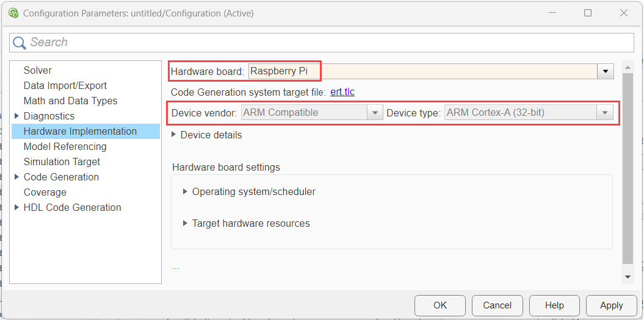Image resolution: width=644 pixels, height=320 pixels.
Task: Select Math and Data Types category
Action: tap(70, 101)
